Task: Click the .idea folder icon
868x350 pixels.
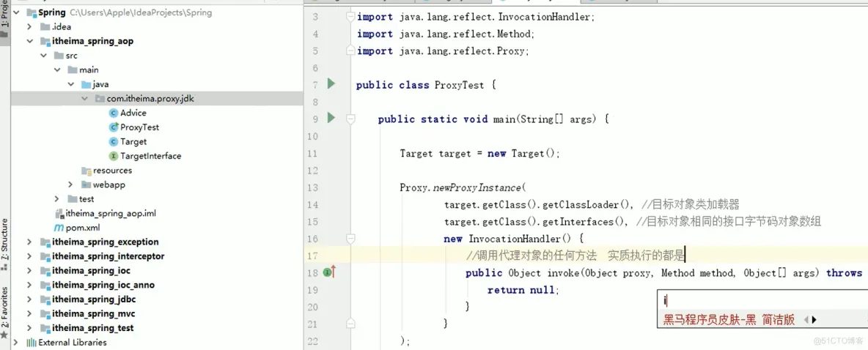Action: click(45, 26)
